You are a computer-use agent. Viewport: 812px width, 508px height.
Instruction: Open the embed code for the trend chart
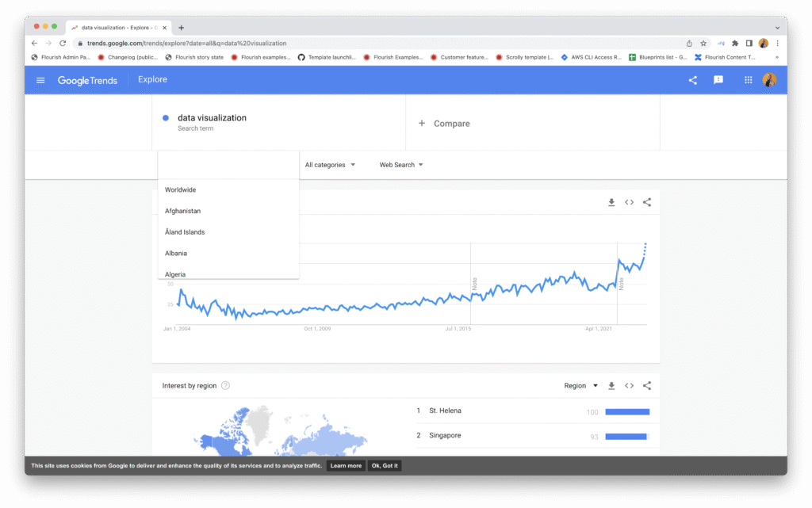(629, 202)
